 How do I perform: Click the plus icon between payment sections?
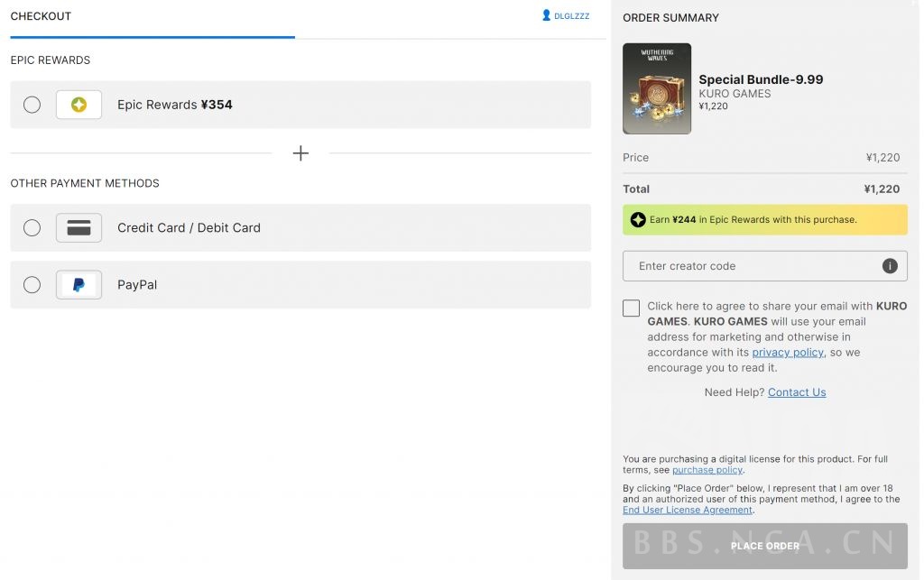[x=300, y=153]
